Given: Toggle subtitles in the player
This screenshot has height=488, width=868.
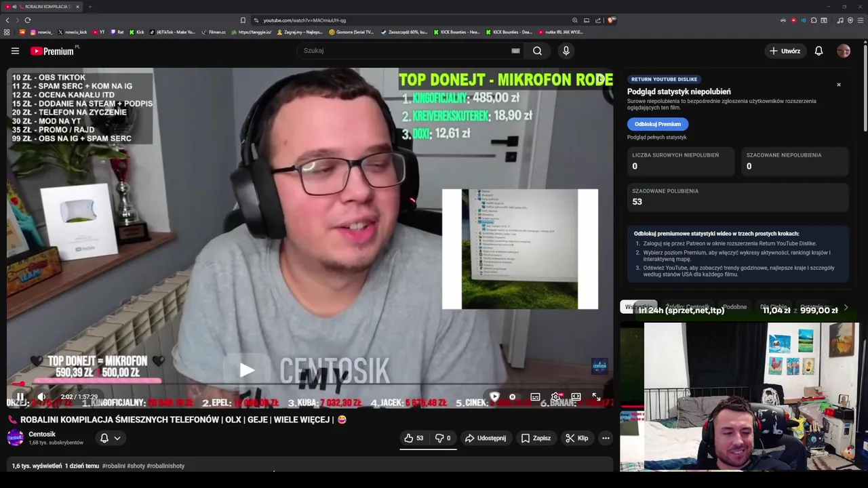Looking at the screenshot, I should 535,396.
